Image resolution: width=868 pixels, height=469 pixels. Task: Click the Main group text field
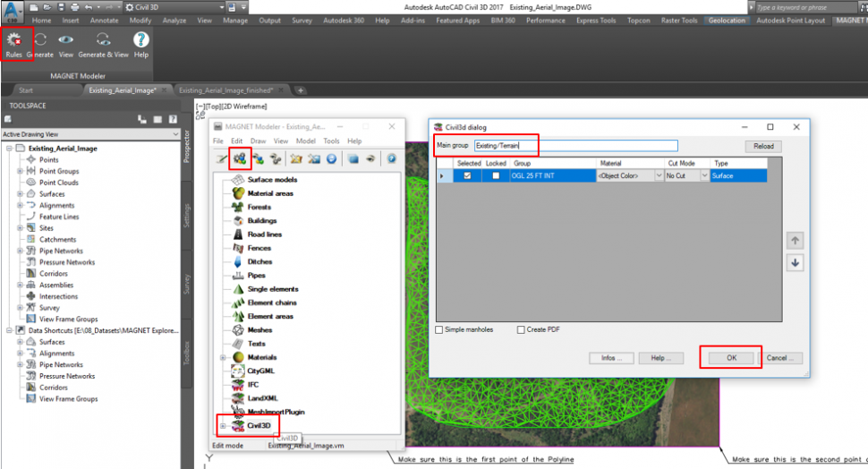pyautogui.click(x=575, y=146)
